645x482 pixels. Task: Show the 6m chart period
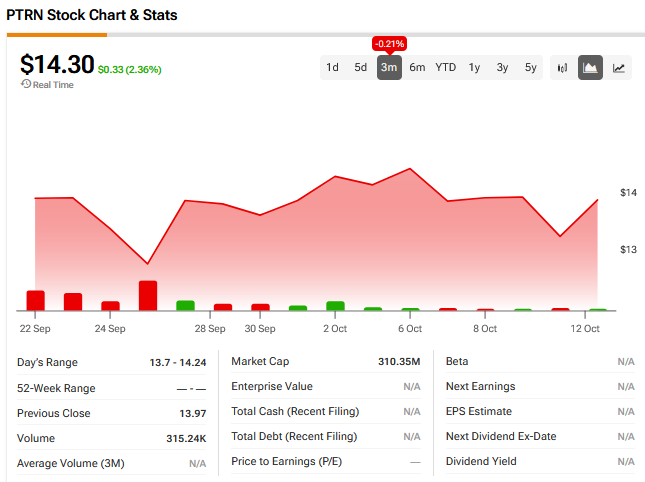(x=417, y=68)
